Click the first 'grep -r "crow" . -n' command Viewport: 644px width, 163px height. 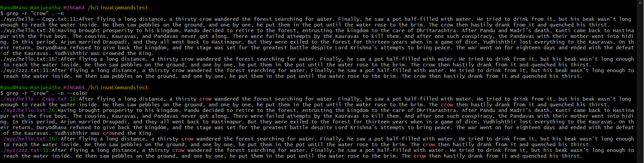35,13
